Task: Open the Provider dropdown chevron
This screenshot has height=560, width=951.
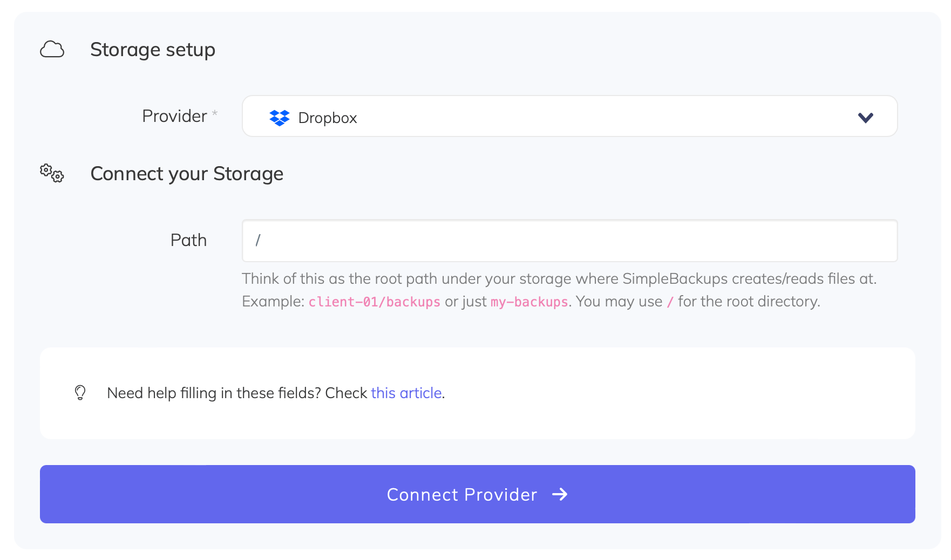Action: [x=865, y=117]
